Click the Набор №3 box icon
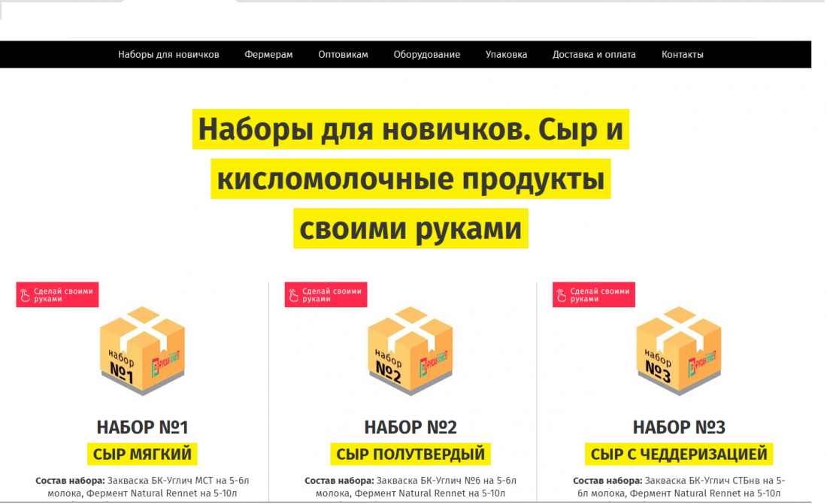Screen dimensions: 827x504 pos(678,350)
